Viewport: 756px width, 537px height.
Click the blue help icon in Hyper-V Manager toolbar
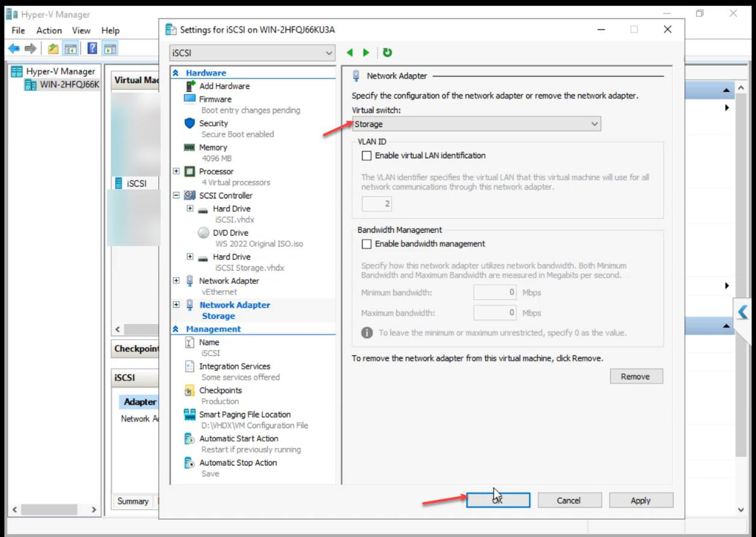click(x=93, y=49)
